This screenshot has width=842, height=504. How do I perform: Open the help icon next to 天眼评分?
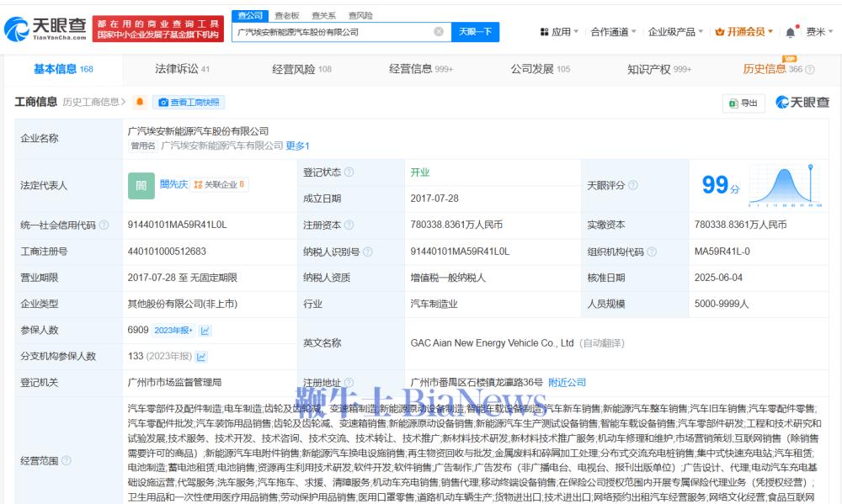tap(633, 185)
